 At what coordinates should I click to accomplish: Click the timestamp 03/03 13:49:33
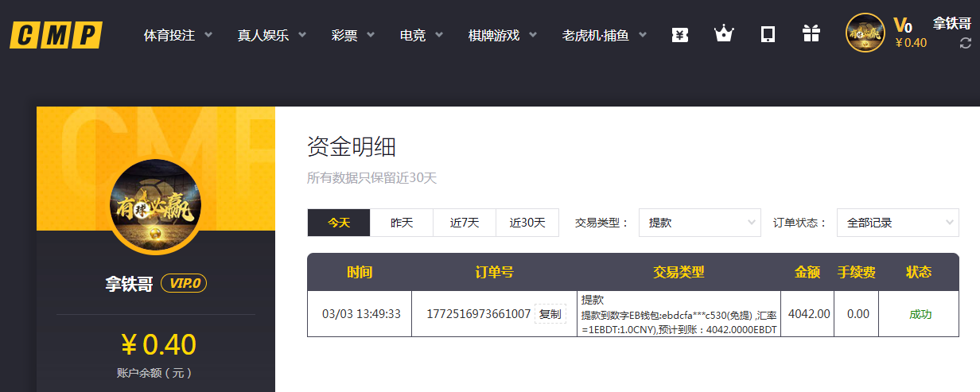(361, 314)
